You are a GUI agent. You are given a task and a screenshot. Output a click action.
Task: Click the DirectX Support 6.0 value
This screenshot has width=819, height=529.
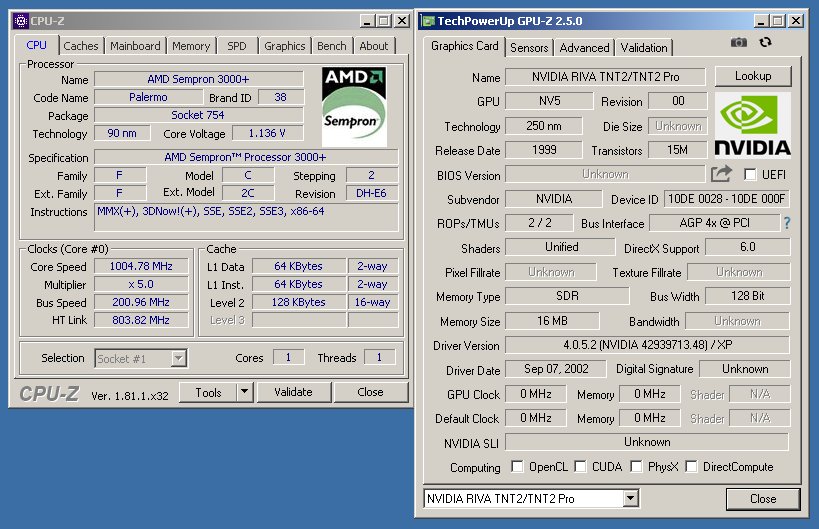tap(747, 247)
